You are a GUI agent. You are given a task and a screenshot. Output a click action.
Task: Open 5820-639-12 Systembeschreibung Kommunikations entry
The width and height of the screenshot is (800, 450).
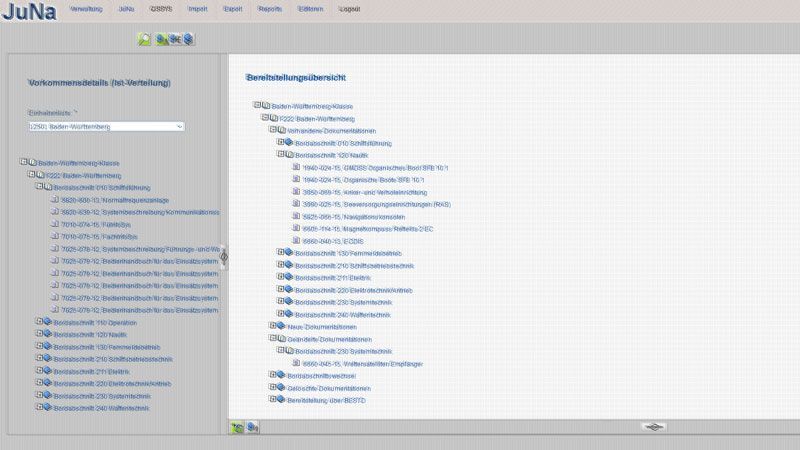(140, 212)
